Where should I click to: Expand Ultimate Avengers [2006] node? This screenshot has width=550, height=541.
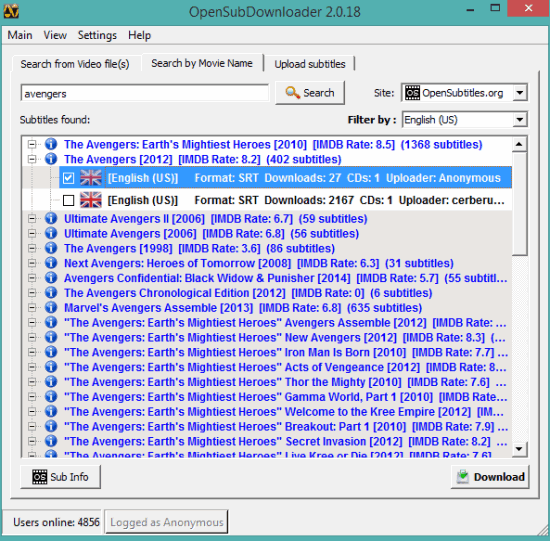click(32, 233)
